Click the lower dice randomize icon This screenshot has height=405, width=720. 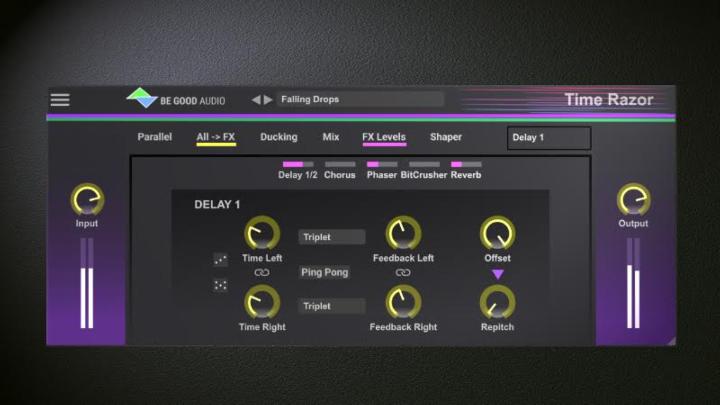coord(220,285)
